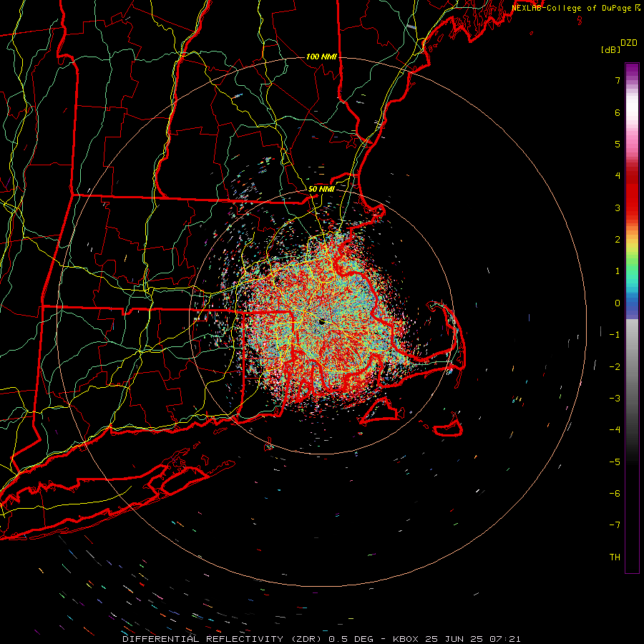Click the DZD product code label

click(x=629, y=43)
